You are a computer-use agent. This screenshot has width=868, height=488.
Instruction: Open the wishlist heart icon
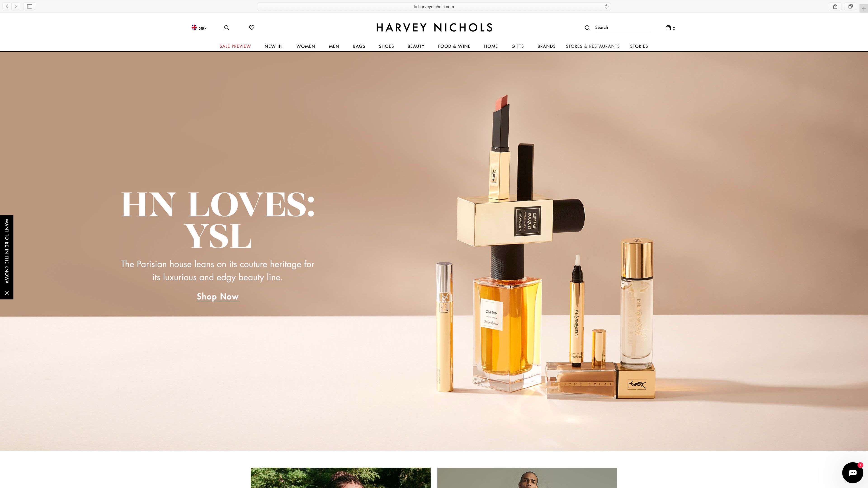[x=251, y=28]
